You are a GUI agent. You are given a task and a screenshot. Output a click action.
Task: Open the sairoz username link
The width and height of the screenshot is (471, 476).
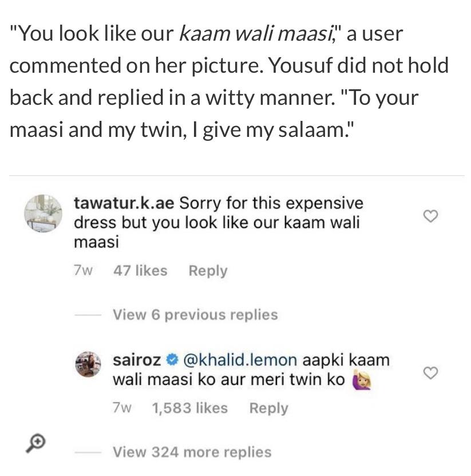click(137, 360)
